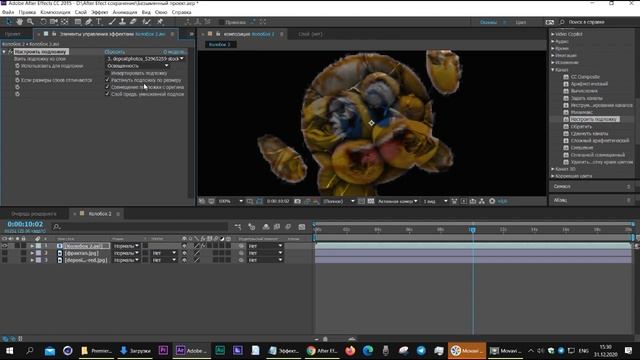
Task: Select the Clone Stamp tool
Action: click(x=122, y=22)
